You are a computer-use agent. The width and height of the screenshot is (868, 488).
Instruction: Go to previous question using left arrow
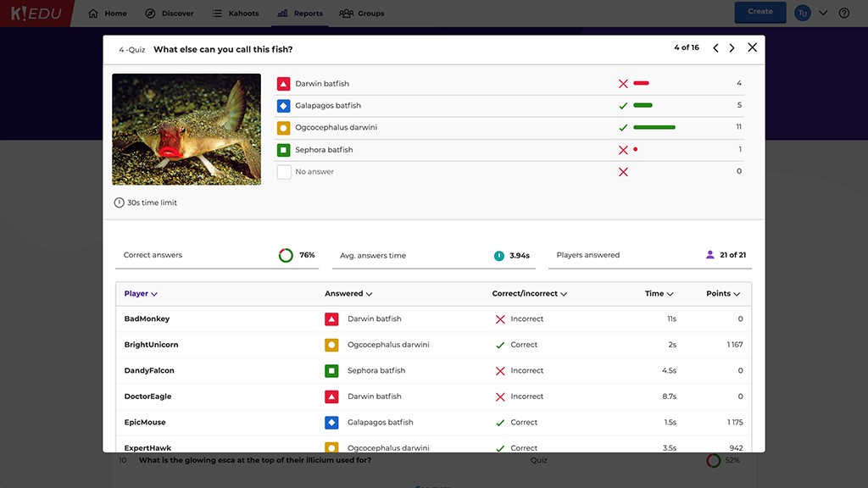(715, 48)
